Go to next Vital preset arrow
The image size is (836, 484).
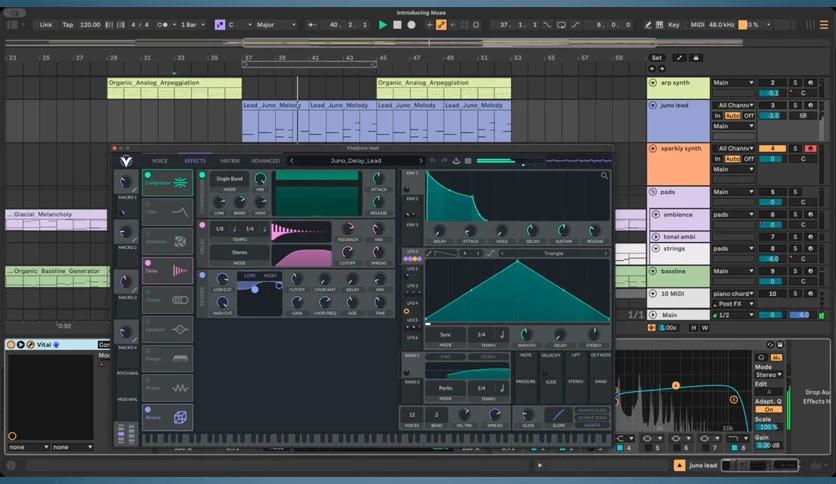420,160
